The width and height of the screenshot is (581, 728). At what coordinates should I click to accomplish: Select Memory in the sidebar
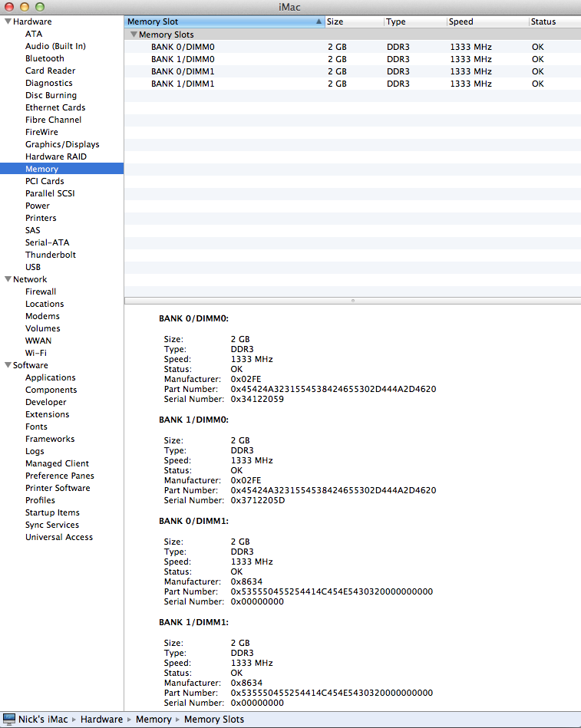[61, 169]
